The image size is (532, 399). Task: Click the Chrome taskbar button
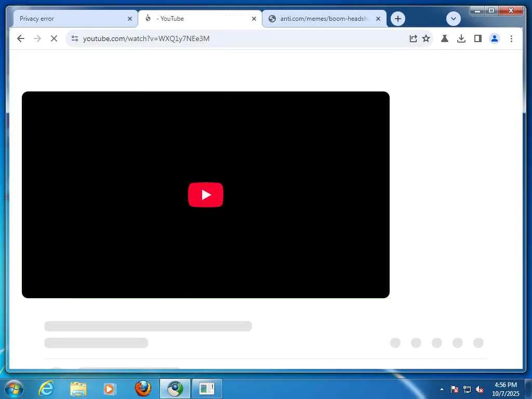click(175, 389)
